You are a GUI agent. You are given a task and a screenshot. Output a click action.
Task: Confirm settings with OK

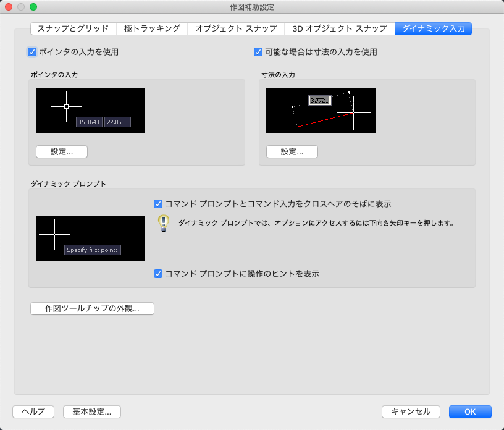pos(470,411)
